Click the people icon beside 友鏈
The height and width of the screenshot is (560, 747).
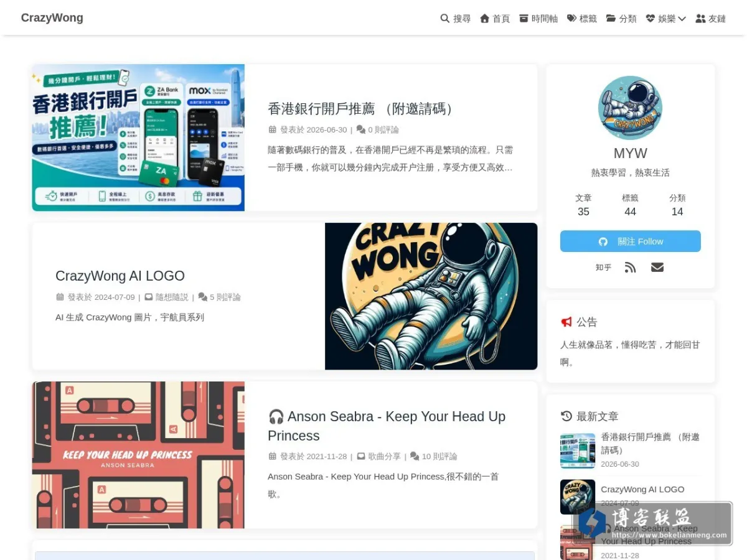tap(700, 19)
